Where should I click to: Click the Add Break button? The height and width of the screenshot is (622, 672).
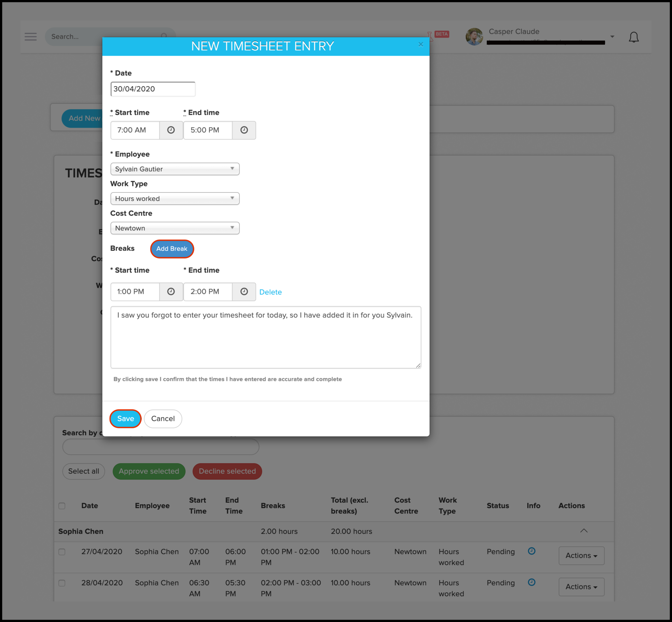click(x=172, y=249)
